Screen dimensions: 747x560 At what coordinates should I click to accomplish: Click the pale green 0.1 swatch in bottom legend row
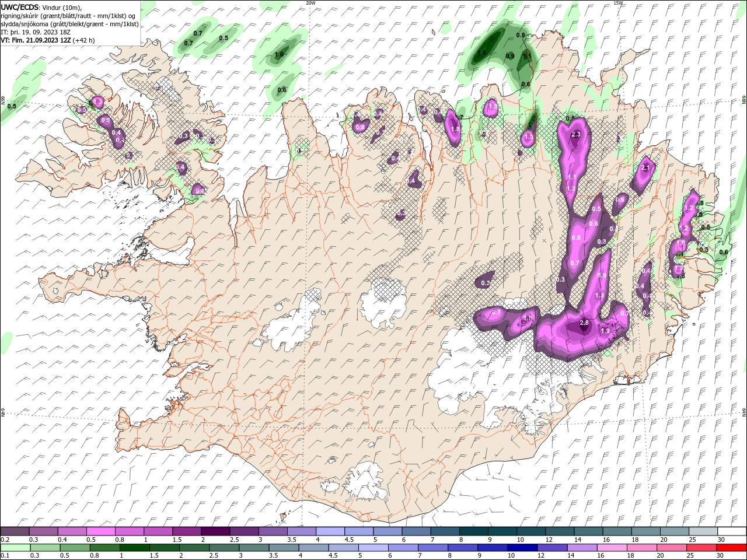[x=16, y=548]
